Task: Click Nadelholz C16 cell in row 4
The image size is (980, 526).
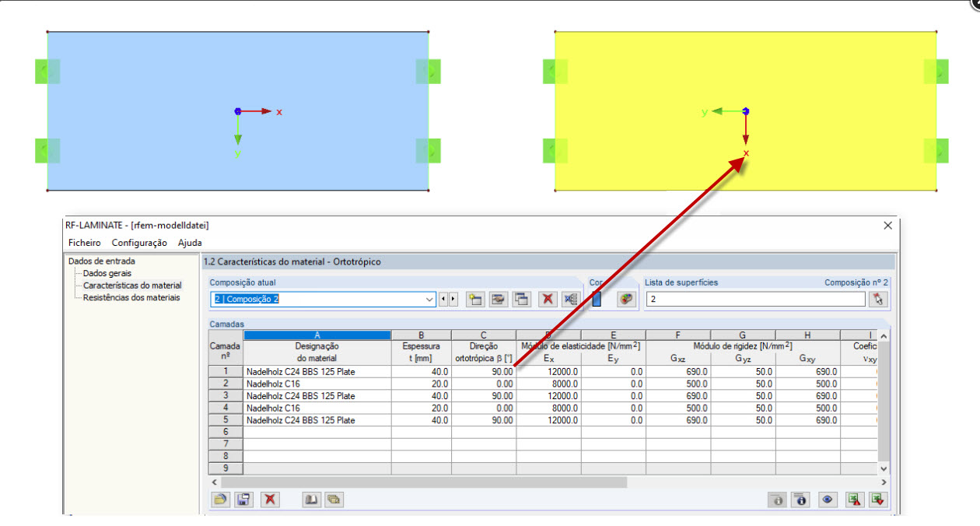Action: coord(317,408)
